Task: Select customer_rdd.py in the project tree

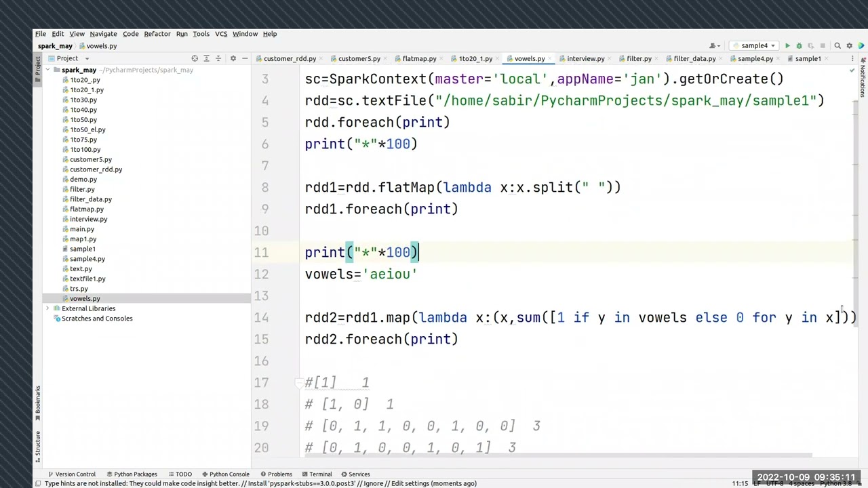Action: click(x=96, y=169)
